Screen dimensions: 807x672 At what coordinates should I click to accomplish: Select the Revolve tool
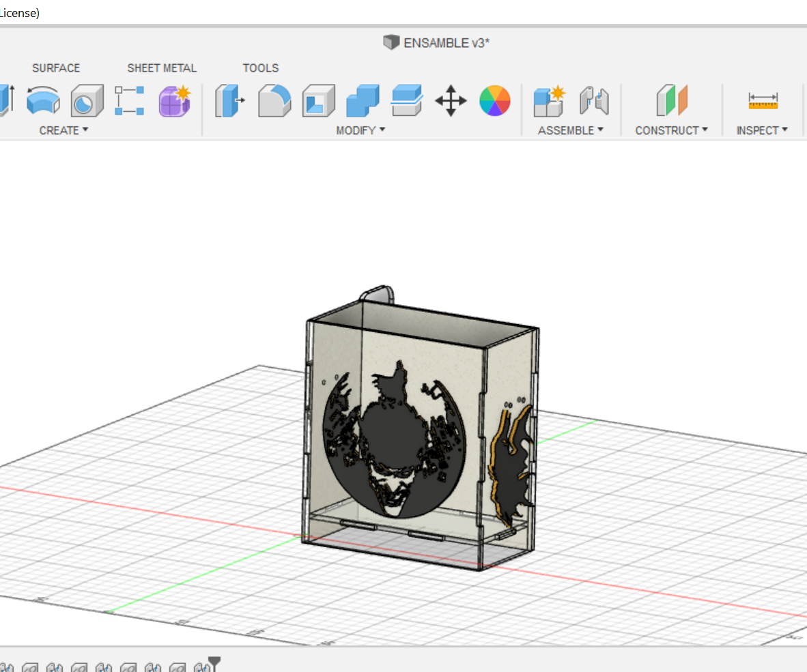click(43, 101)
